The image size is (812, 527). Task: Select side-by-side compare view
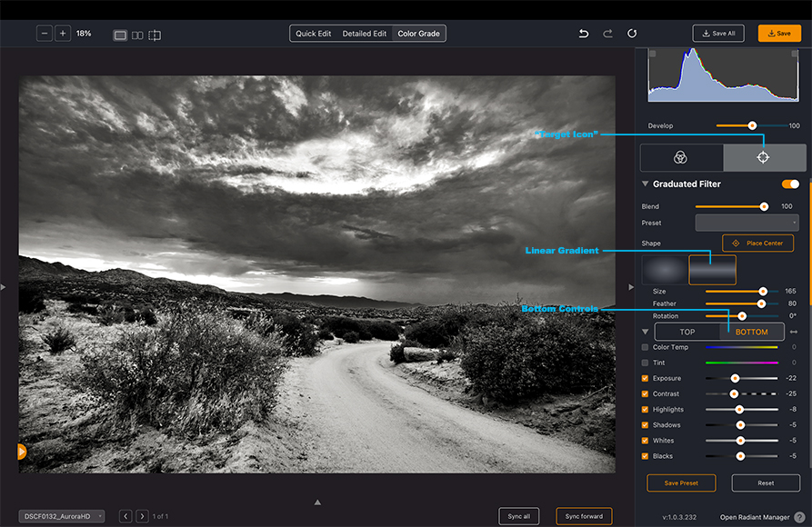click(x=137, y=35)
